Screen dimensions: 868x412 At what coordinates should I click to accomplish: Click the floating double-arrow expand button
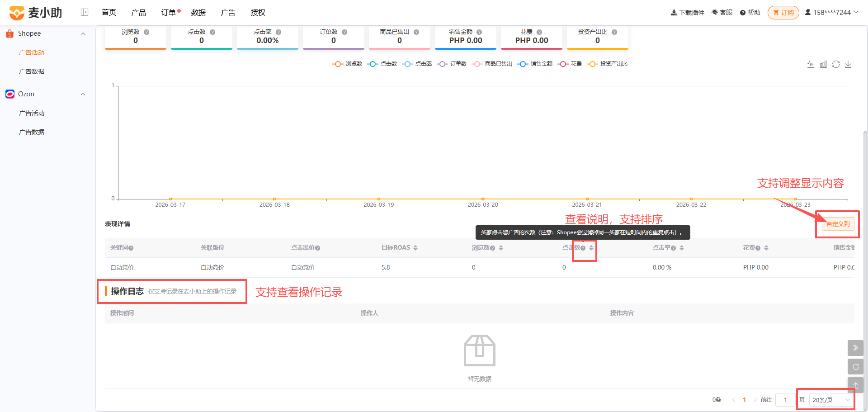[855, 348]
